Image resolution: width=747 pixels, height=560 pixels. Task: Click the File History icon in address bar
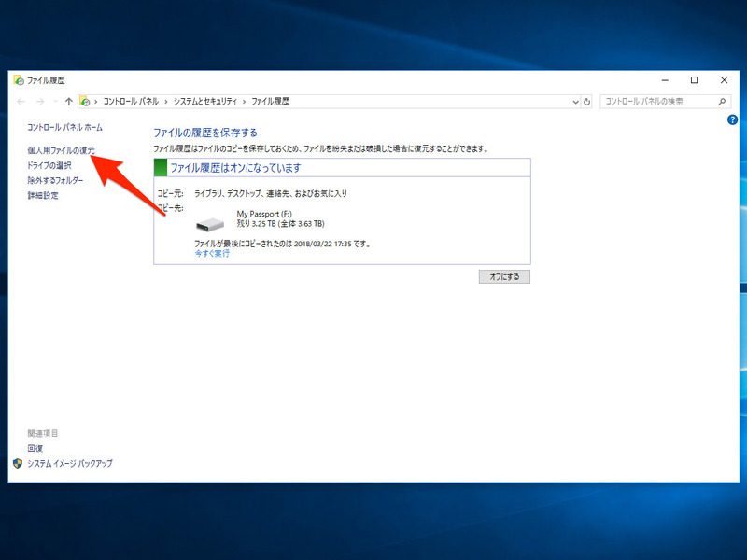(85, 101)
